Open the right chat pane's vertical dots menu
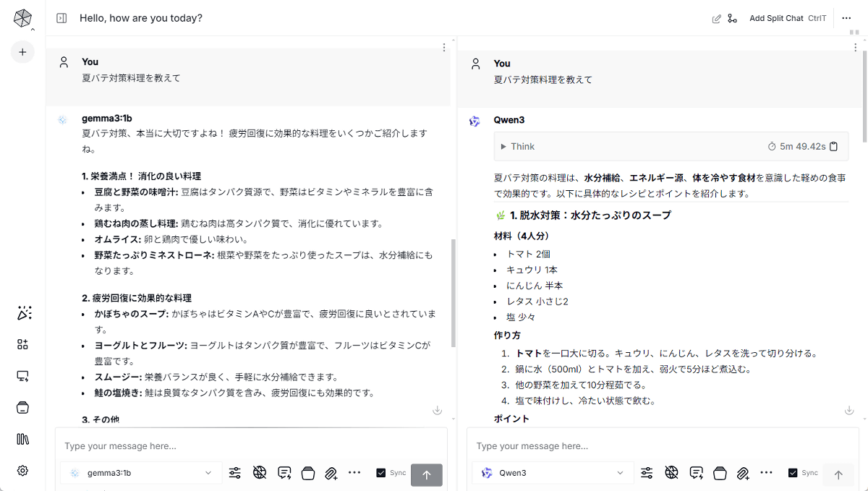Viewport: 868px width, 491px height. tap(856, 48)
